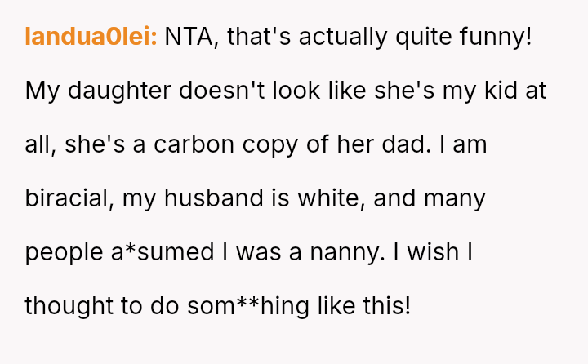This screenshot has width=588, height=364.
Task: Open the IanduaOlei username profile link
Action: click(91, 37)
